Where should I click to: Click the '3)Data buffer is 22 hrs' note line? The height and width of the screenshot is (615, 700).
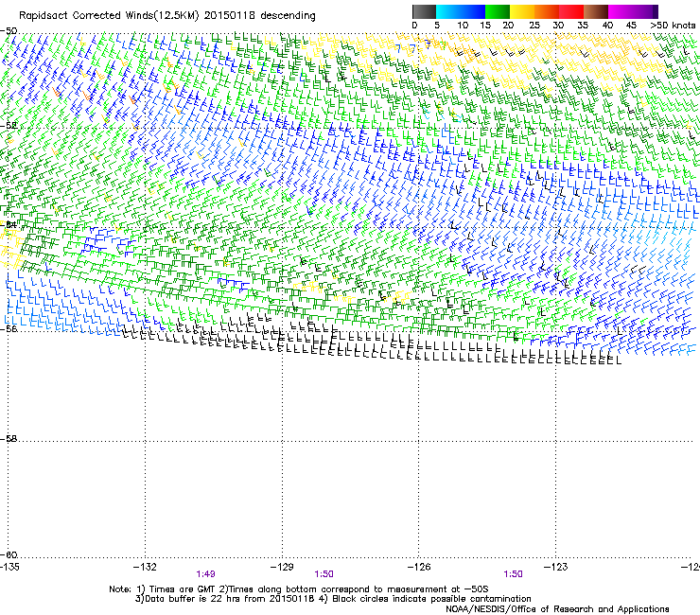point(333,599)
